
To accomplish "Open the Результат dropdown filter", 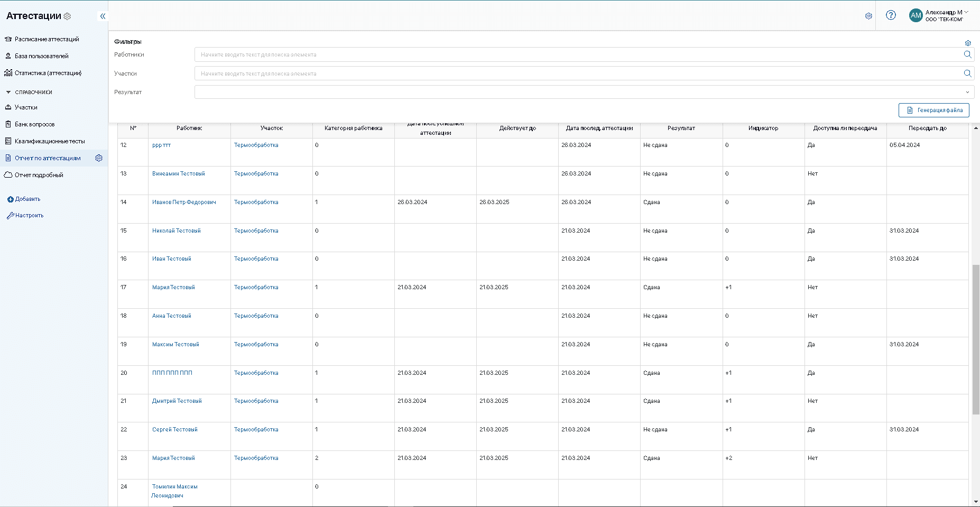I will tap(584, 92).
